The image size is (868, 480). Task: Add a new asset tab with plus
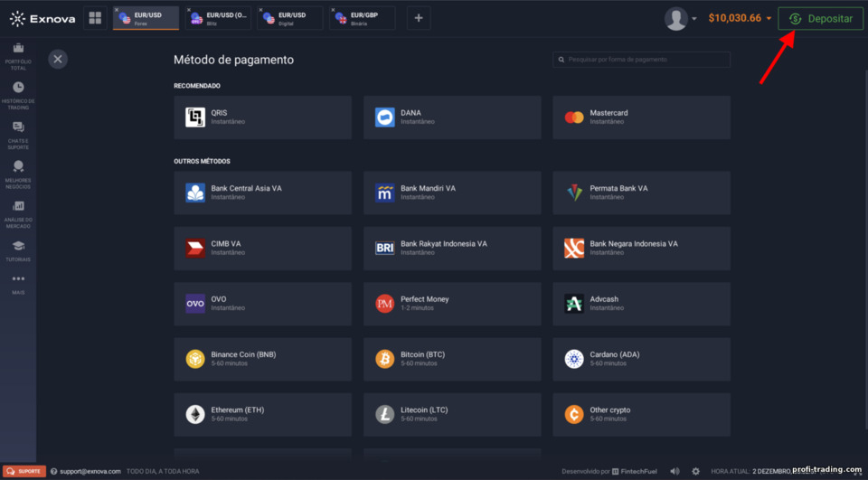tap(419, 18)
